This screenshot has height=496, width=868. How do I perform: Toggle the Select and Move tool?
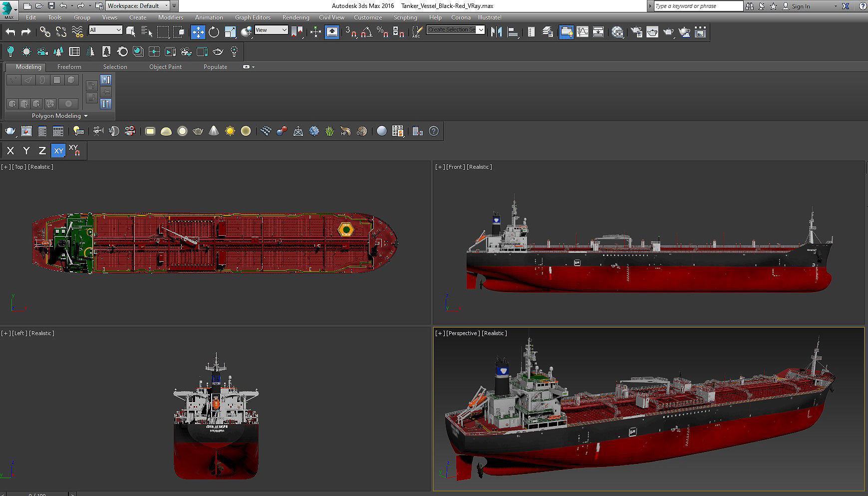[198, 32]
